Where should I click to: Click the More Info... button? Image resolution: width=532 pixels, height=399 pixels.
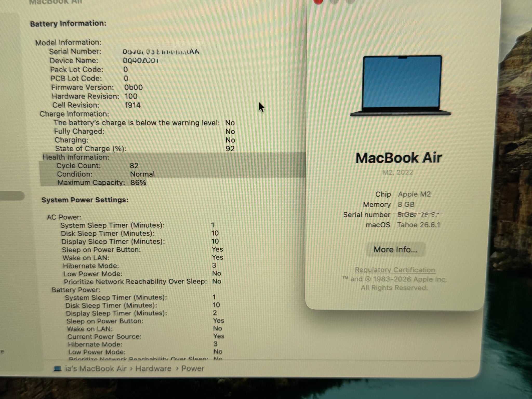395,250
